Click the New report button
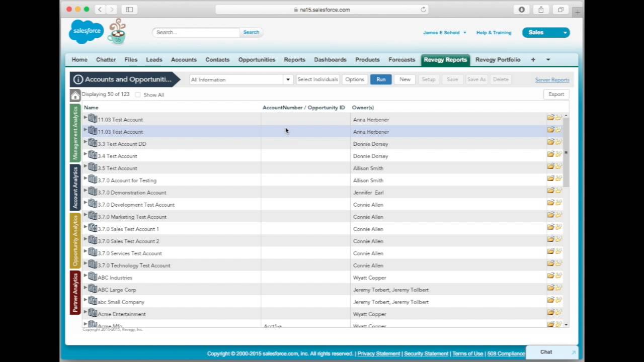 [x=405, y=79]
